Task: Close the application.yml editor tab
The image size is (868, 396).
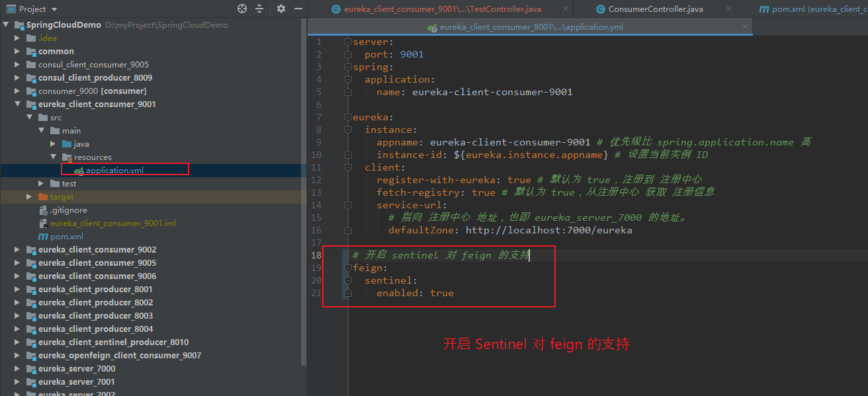Action: point(746,27)
